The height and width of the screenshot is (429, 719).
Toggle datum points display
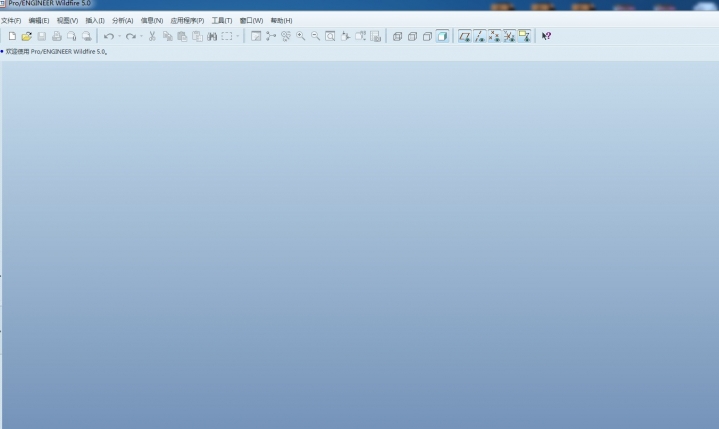(x=494, y=36)
